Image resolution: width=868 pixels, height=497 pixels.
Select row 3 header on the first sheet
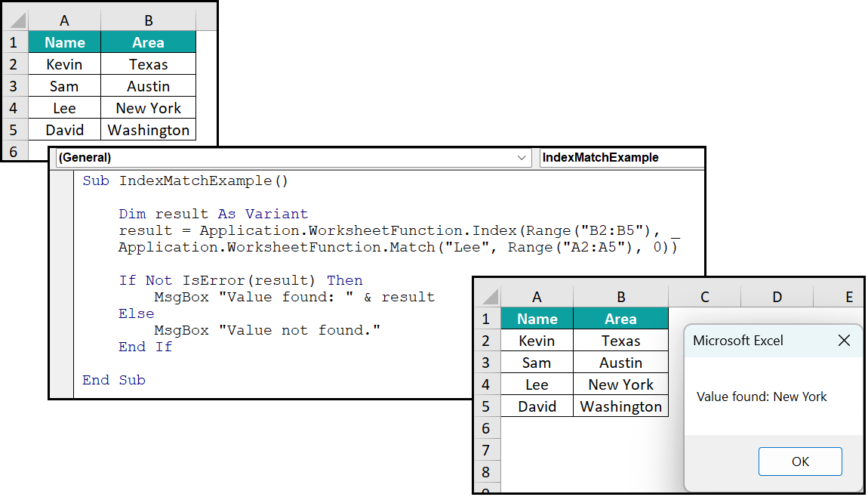[14, 85]
